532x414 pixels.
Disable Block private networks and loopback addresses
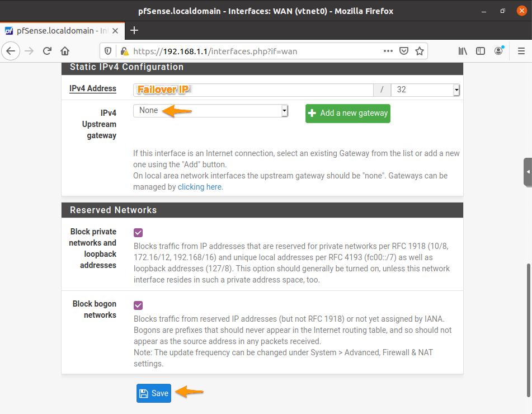coord(138,232)
